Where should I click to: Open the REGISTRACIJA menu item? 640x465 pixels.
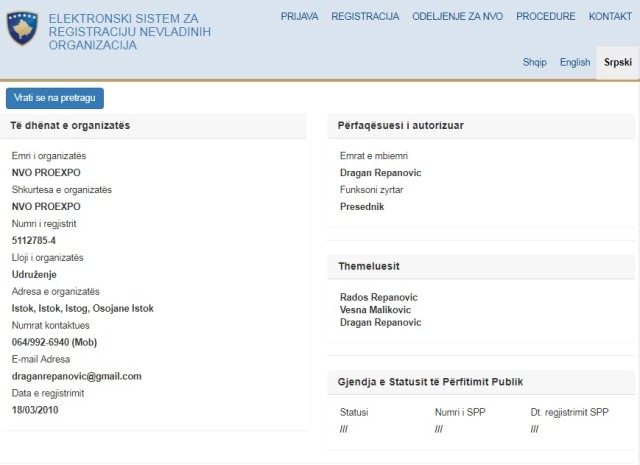(365, 17)
